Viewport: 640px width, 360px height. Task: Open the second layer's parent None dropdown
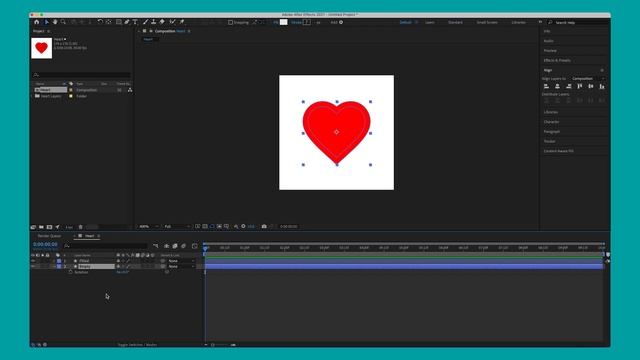(181, 267)
